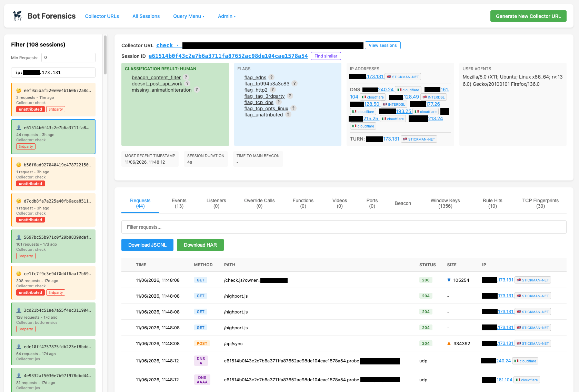579x392 pixels.
Task: Click help icon next to missing_animationiteration
Action: [197, 90]
